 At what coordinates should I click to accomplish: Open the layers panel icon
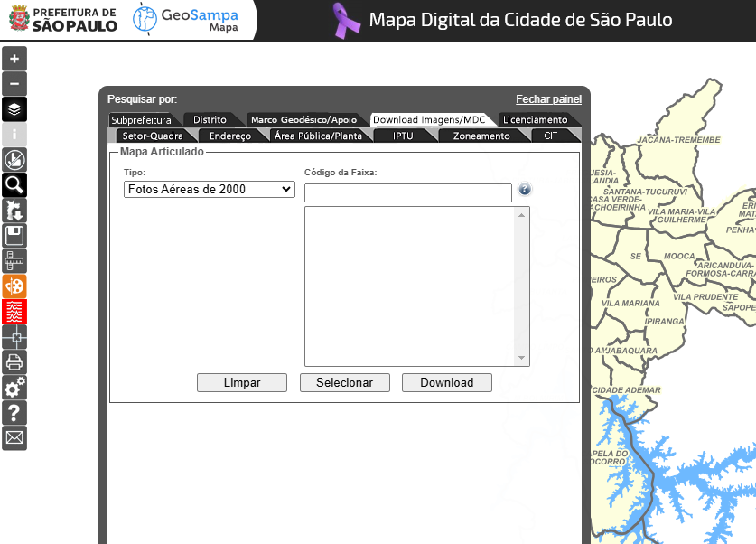14,109
